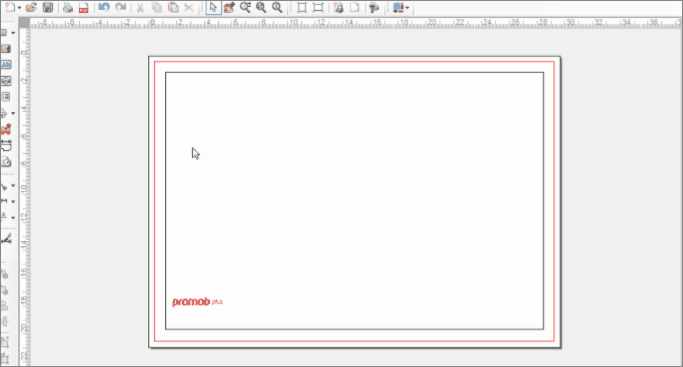Click the align objects icon in the sidebar
The image size is (683, 367).
pyautogui.click(x=5, y=306)
